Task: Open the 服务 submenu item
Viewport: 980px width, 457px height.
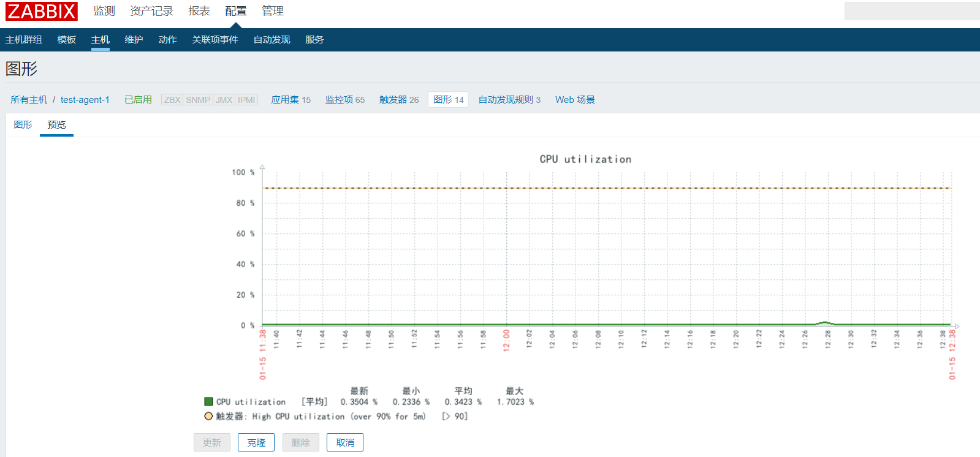Action: tap(314, 40)
